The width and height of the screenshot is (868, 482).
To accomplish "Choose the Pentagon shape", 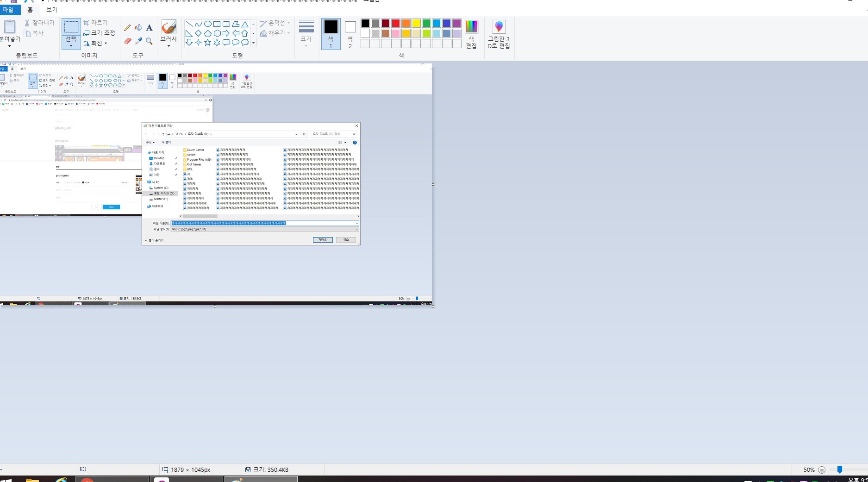I will (207, 33).
